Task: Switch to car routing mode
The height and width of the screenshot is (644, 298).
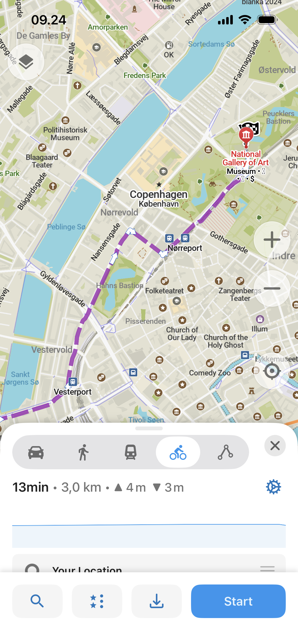Action: 36,452
